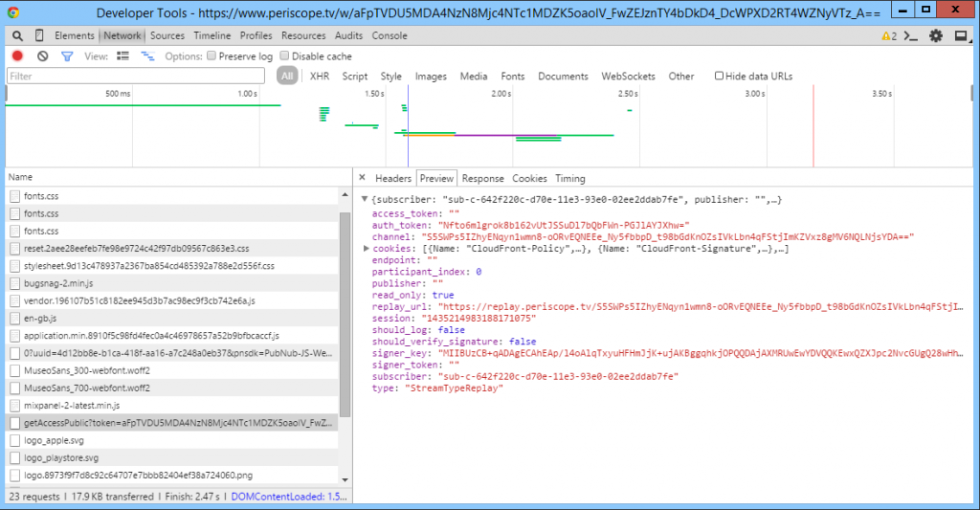Toggle the waterfall overview icon

coord(147,56)
